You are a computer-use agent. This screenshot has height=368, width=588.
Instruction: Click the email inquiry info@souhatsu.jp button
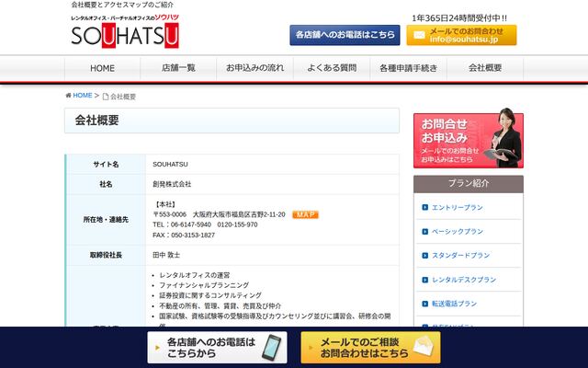click(461, 35)
